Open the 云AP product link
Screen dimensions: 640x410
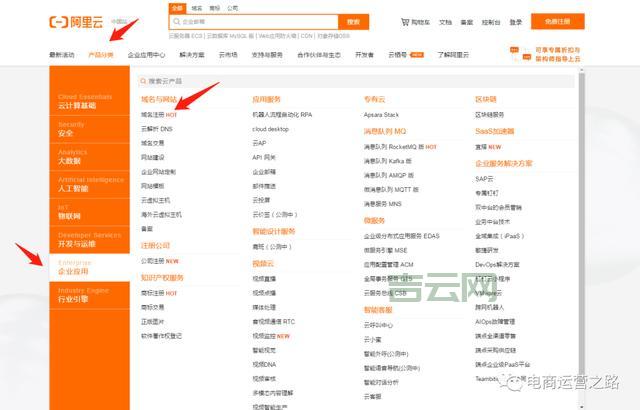point(259,143)
